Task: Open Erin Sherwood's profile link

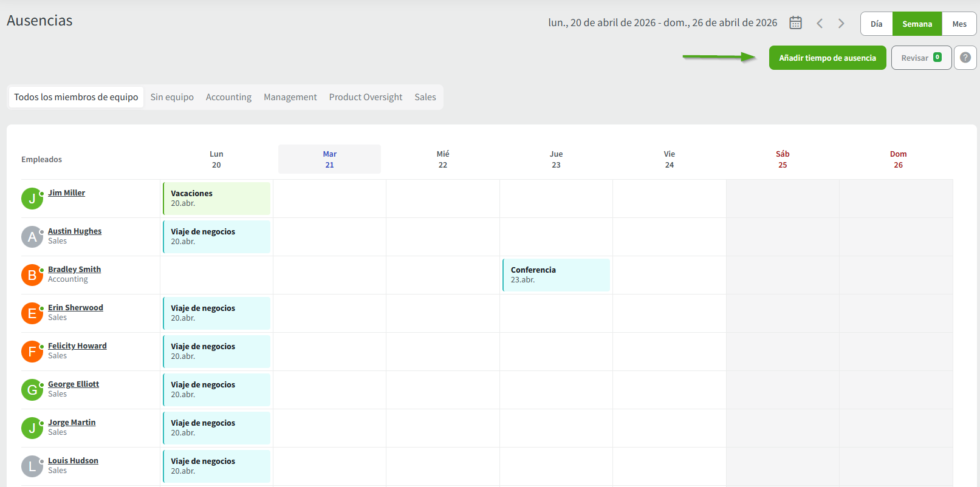Action: 75,307
